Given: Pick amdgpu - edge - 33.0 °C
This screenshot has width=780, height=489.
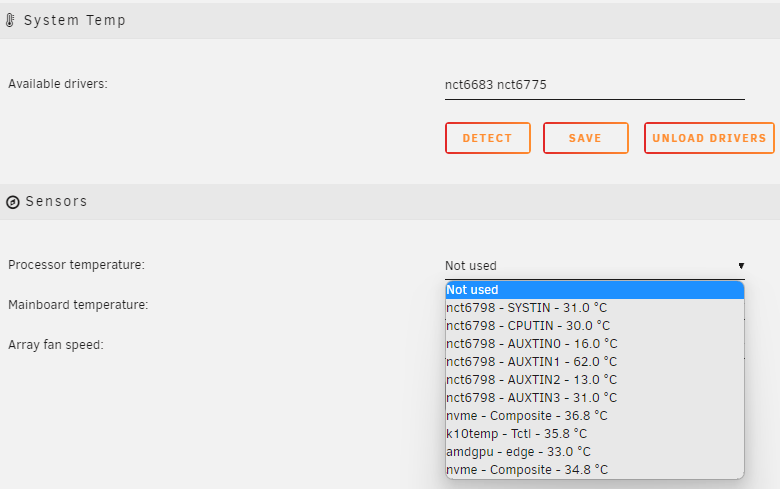Looking at the screenshot, I should (594, 452).
